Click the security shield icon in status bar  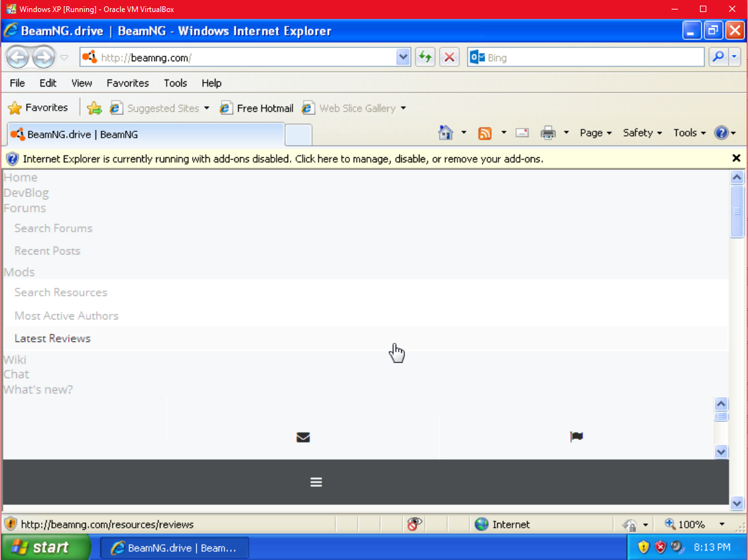pos(11,524)
